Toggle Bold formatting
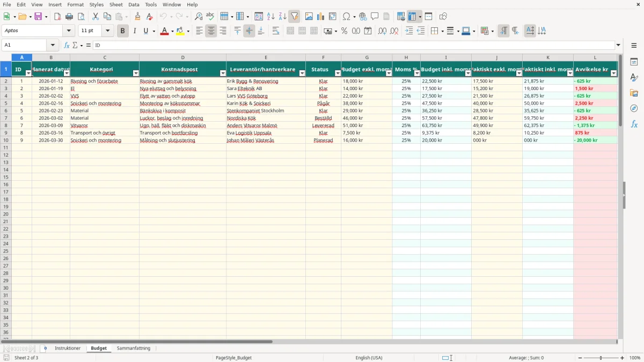Screen dimensions: 644x362 click(122, 31)
